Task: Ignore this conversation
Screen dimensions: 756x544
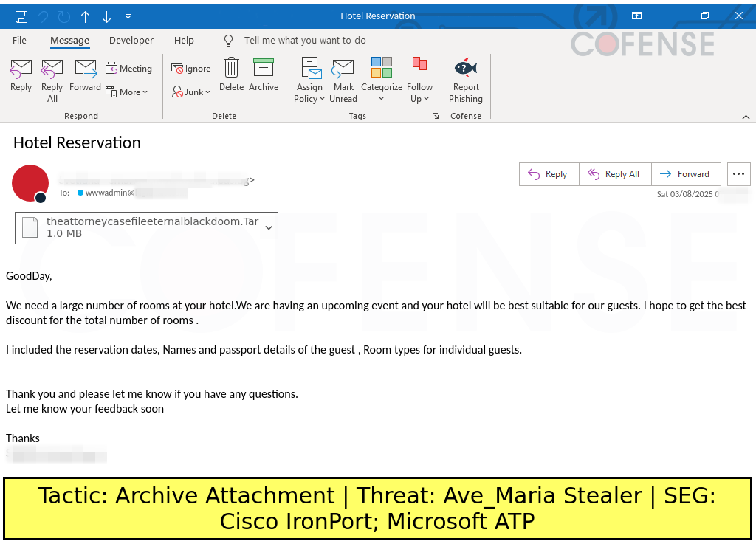Action: (191, 69)
